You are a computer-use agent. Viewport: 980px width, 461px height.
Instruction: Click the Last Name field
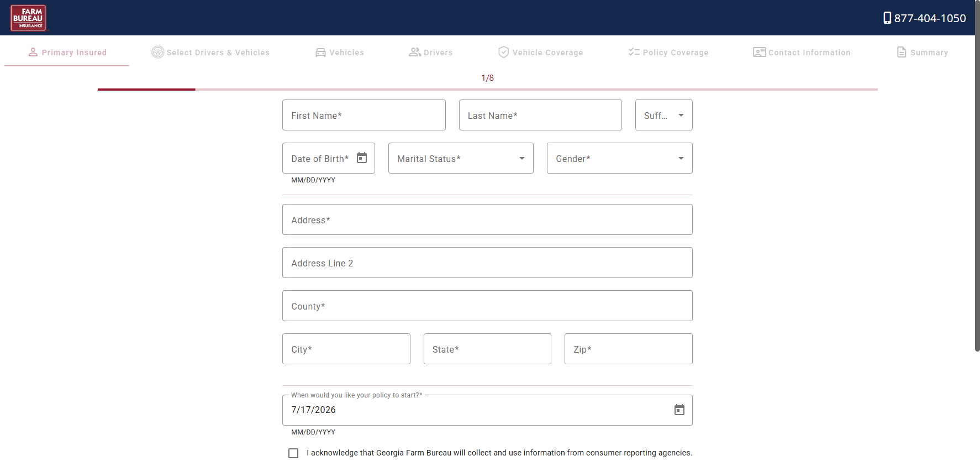pos(540,115)
